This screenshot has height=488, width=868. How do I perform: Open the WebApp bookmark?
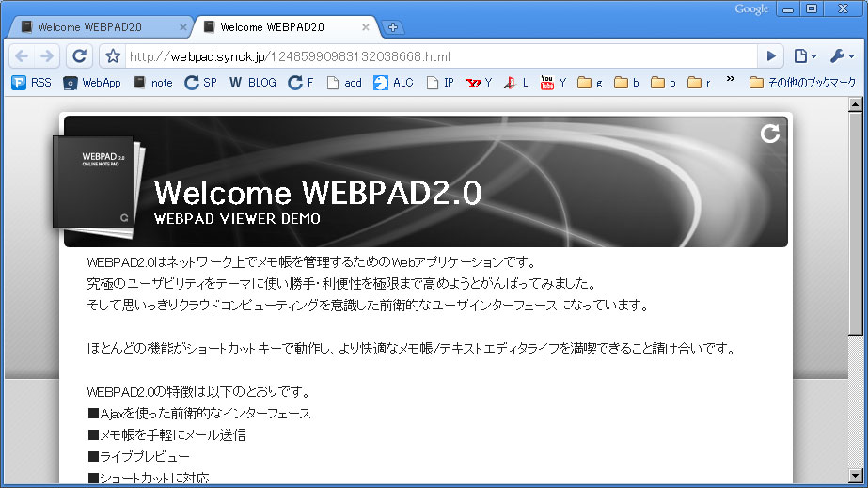click(x=92, y=83)
